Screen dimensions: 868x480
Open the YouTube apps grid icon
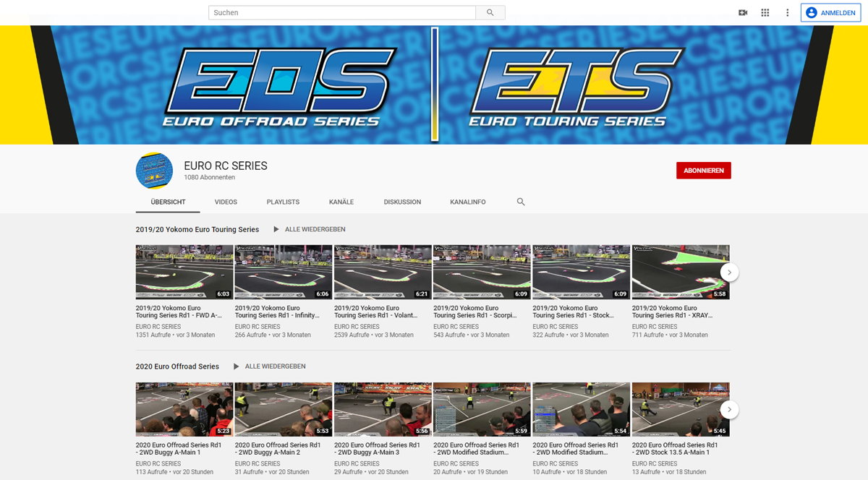(765, 12)
